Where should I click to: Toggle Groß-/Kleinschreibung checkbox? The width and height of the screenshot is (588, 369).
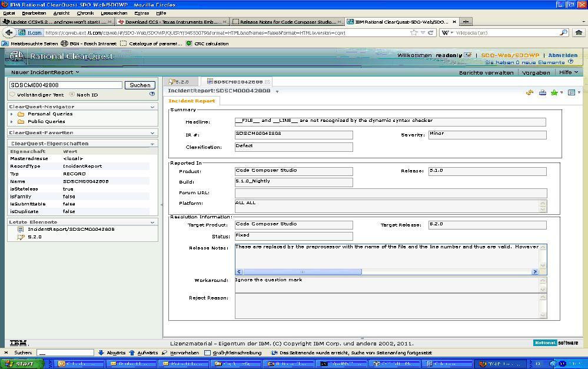(x=207, y=353)
